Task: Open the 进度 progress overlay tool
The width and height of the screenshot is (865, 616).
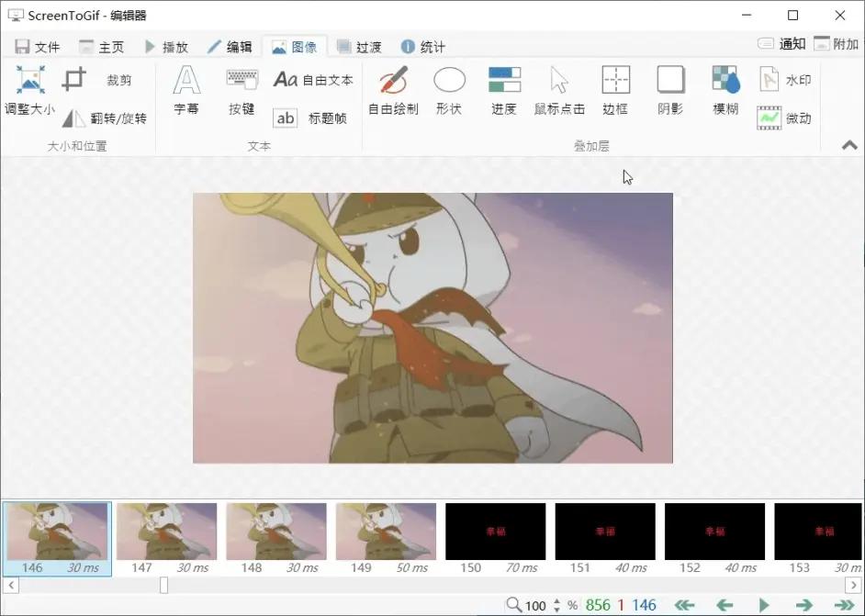Action: [x=504, y=91]
